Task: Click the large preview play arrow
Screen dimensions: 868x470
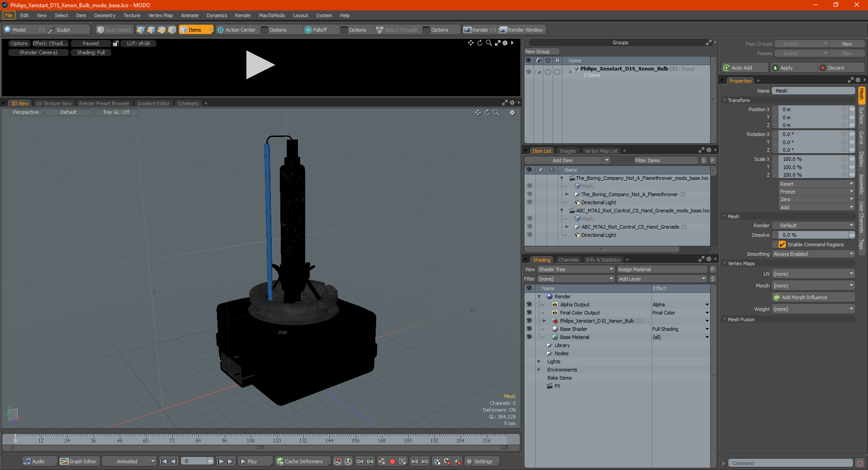Action: [260, 65]
